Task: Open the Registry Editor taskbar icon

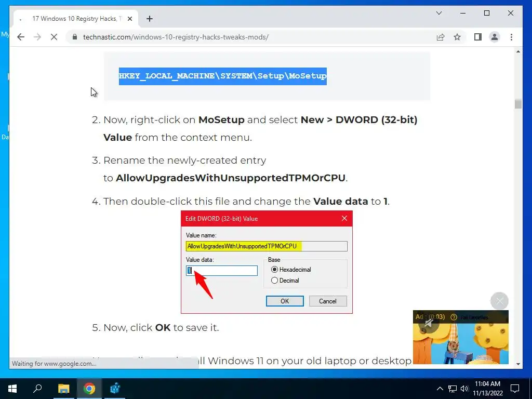Action: [115, 389]
